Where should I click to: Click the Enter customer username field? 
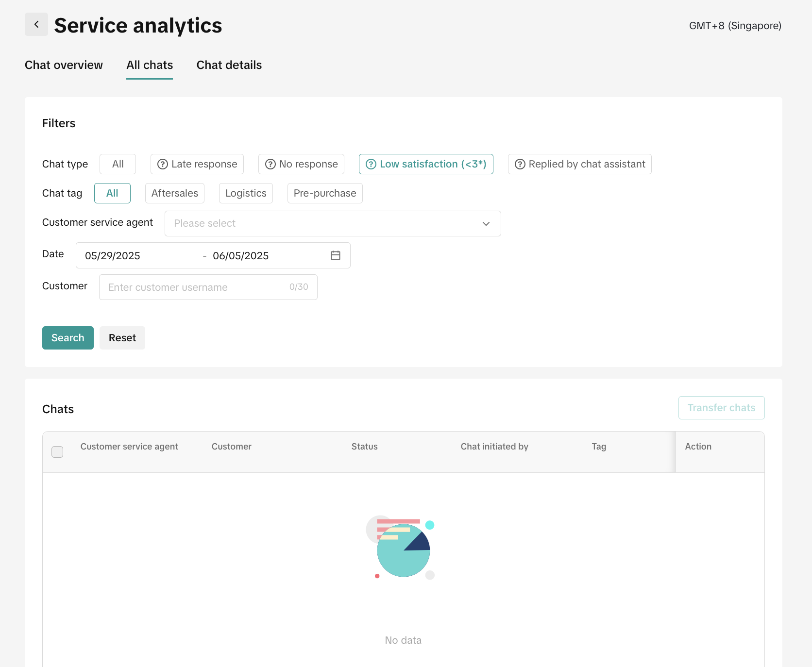point(194,287)
